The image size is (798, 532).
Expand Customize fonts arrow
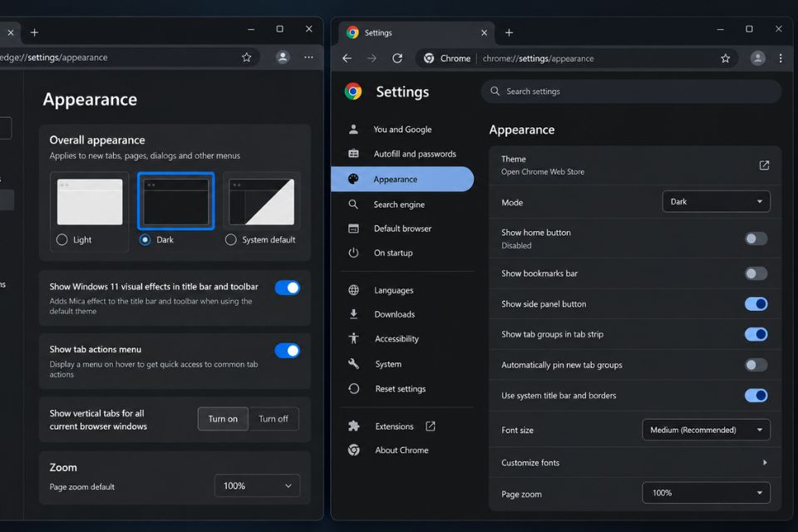765,463
